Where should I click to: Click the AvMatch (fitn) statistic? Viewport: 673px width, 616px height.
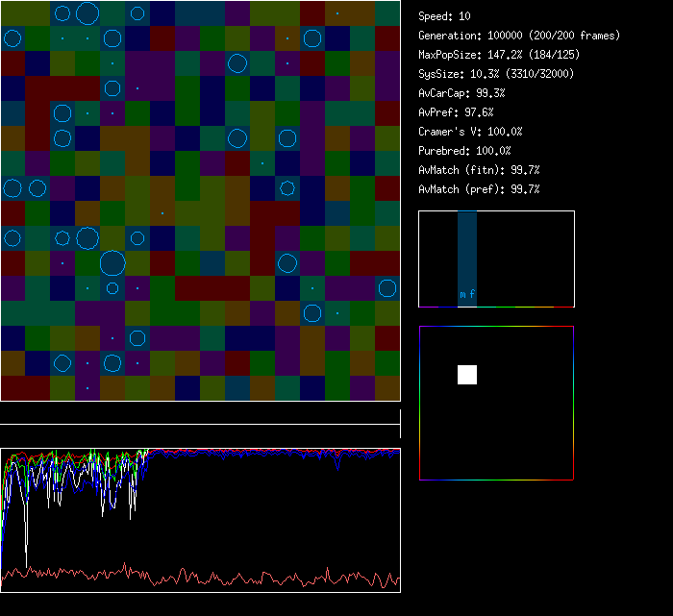[x=479, y=170]
